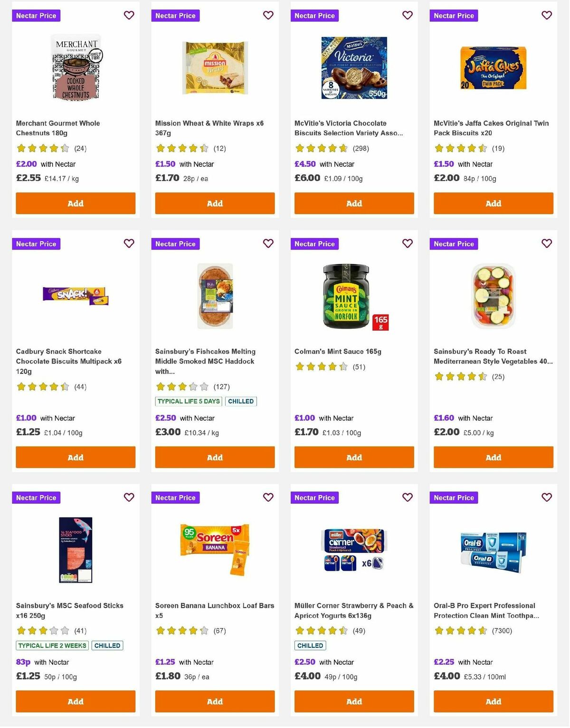Toggle the heart on Soreen Banana Lunchbox Loaf Bars
Screen dimensions: 570x728
(268, 498)
